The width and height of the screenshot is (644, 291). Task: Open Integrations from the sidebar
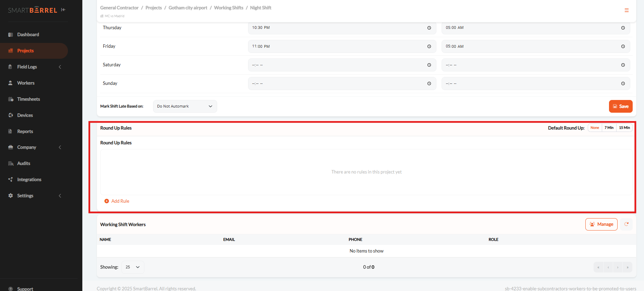tap(29, 180)
